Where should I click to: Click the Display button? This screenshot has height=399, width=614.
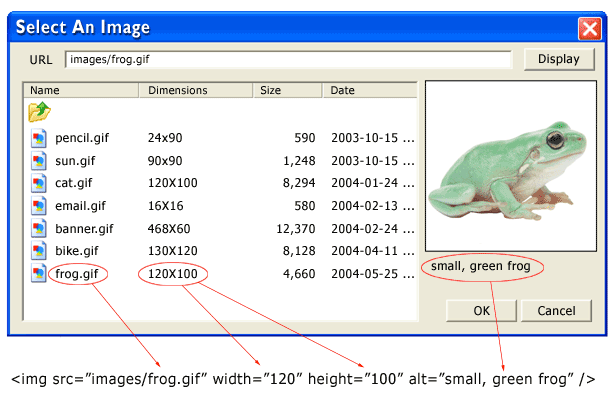coord(559,59)
